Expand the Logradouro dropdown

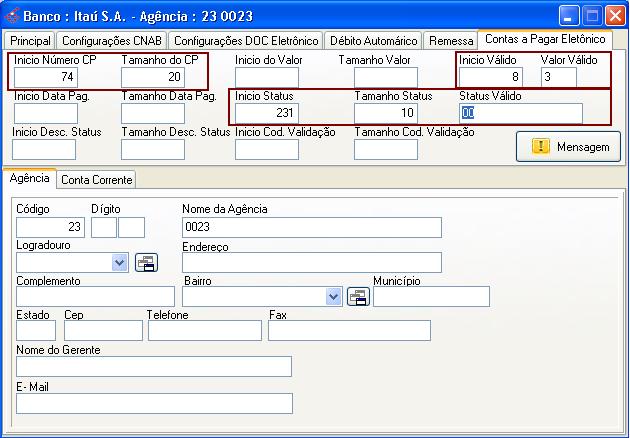coord(120,262)
